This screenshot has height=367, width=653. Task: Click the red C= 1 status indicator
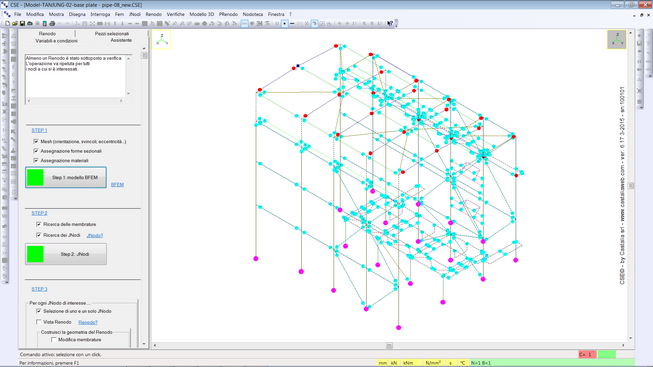point(587,355)
